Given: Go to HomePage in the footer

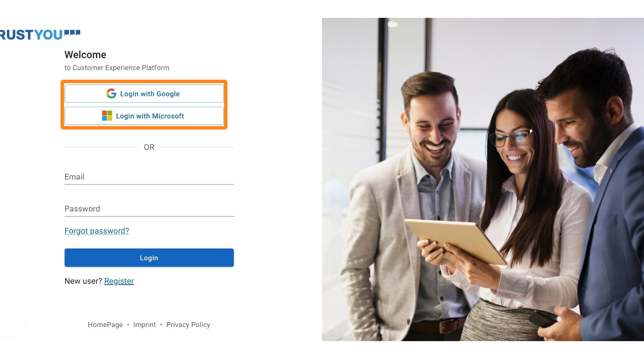Looking at the screenshot, I should click(x=105, y=325).
